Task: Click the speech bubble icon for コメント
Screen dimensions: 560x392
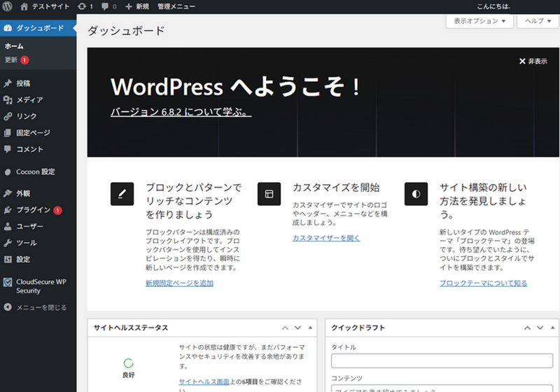Action: (8, 149)
